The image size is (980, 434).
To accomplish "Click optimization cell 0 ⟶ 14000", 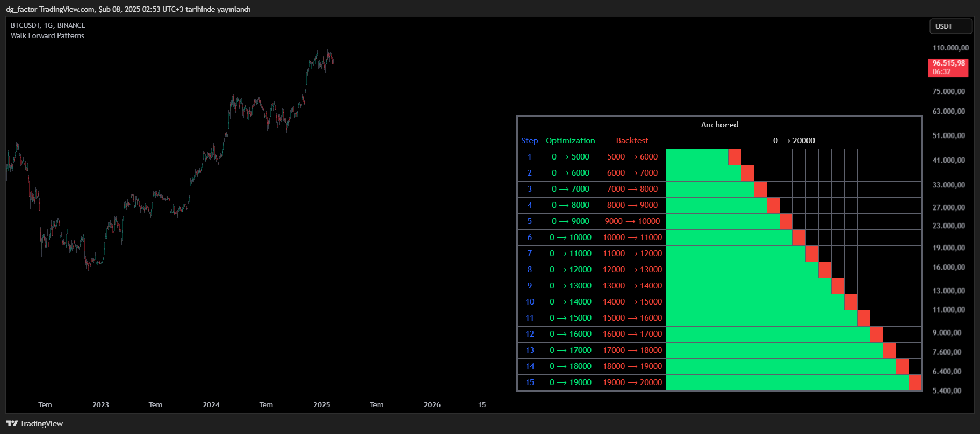I will (570, 302).
